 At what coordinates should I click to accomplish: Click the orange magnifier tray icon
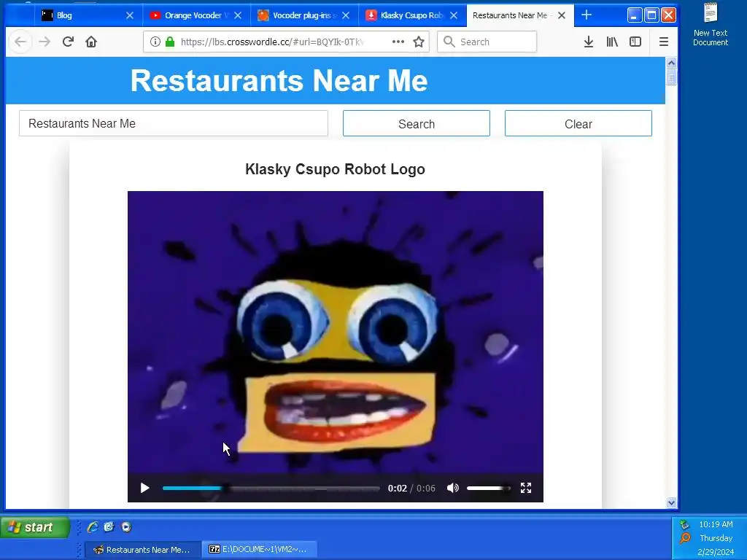coord(684,539)
